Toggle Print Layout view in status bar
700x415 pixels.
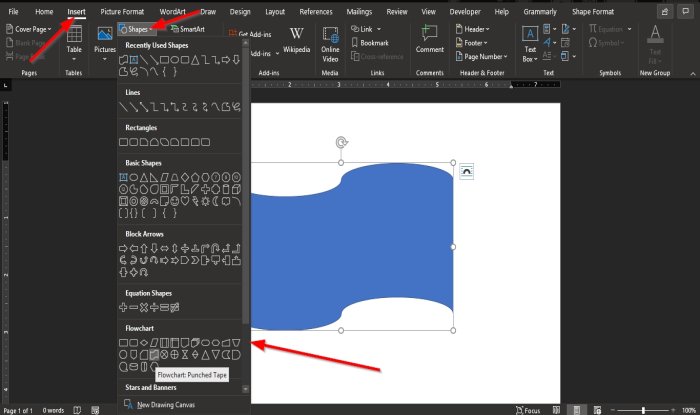point(576,410)
